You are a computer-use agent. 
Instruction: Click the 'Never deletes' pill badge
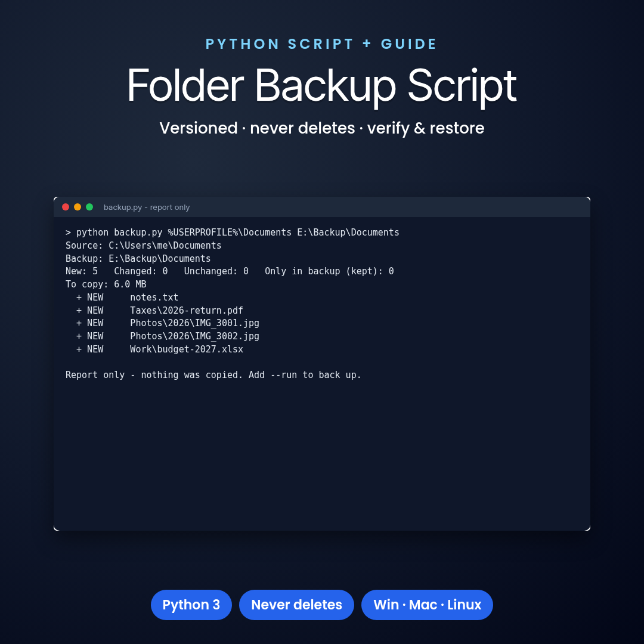[296, 605]
